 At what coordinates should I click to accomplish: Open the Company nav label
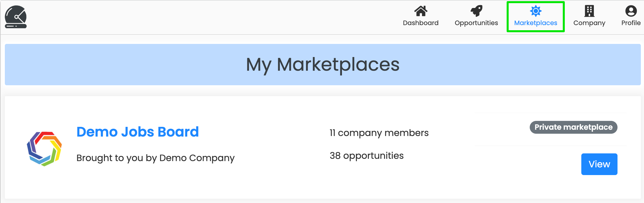[x=589, y=23]
